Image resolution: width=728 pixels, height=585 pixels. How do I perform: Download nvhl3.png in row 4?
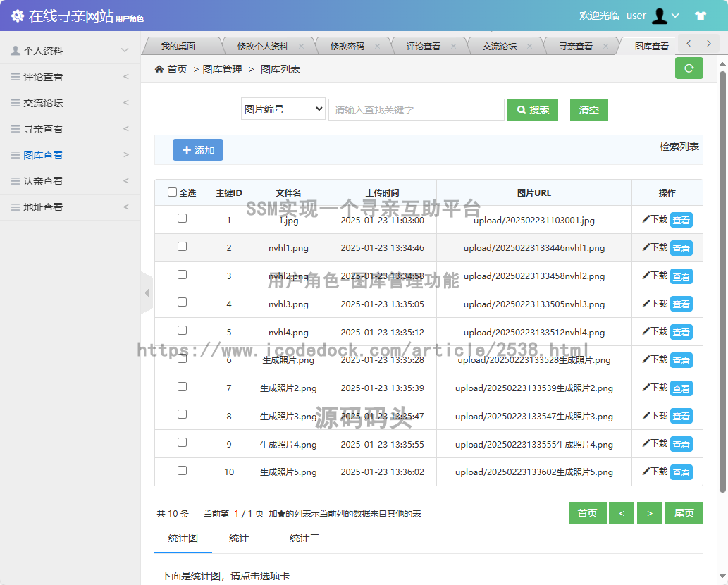click(655, 304)
